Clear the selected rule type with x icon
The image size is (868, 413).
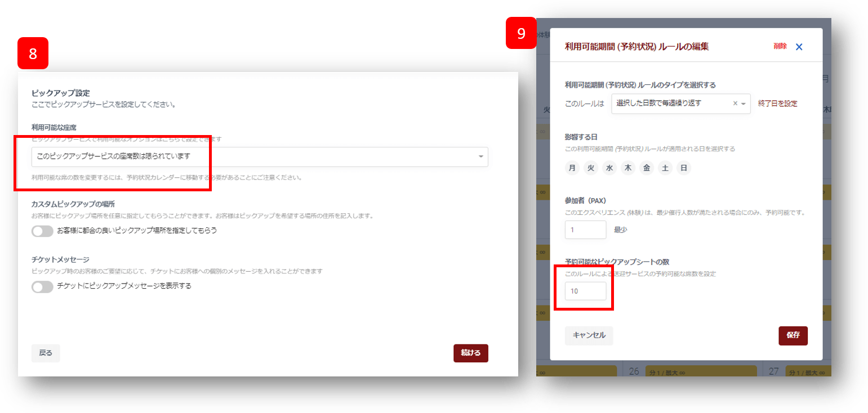735,104
